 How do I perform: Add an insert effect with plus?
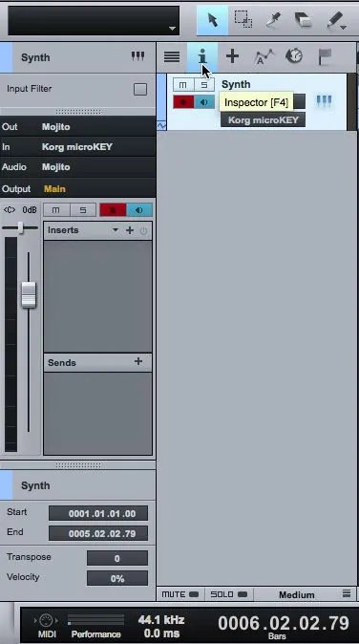(130, 230)
